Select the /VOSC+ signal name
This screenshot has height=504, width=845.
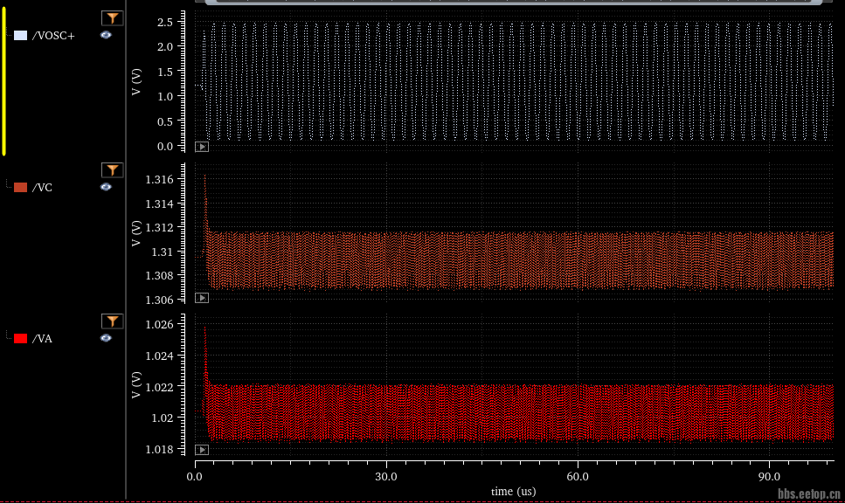click(x=53, y=36)
